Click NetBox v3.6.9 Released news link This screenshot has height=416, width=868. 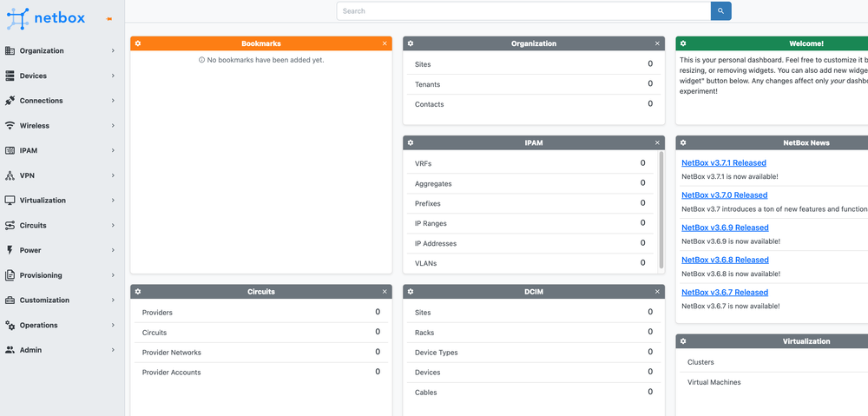click(724, 228)
